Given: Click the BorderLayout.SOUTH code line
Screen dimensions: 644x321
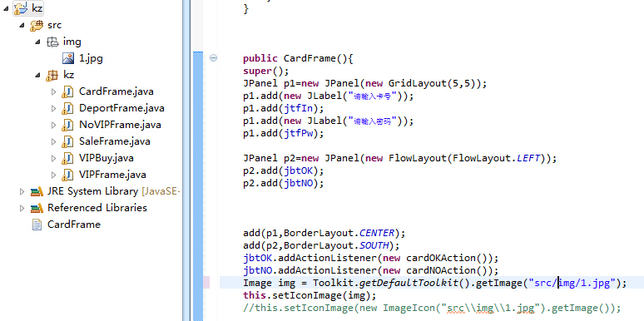Looking at the screenshot, I should coord(321,245).
